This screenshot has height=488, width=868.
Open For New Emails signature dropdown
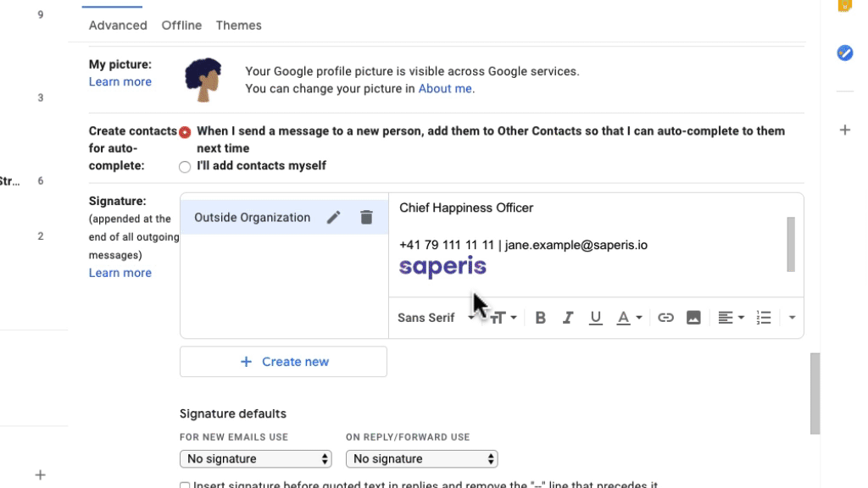point(256,458)
